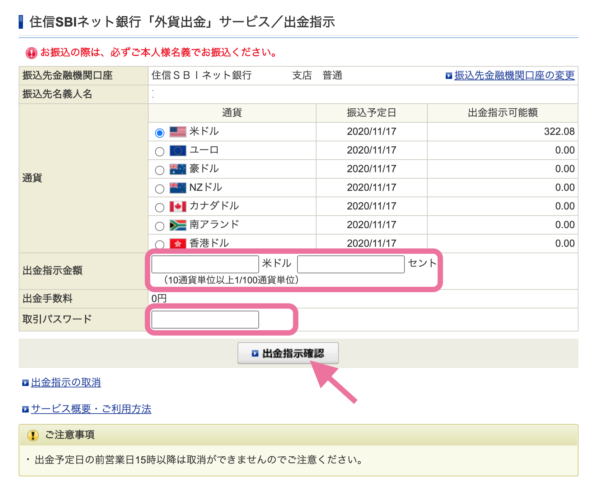The height and width of the screenshot is (490, 600).
Task: Click the Australian flag icon
Action: [178, 169]
